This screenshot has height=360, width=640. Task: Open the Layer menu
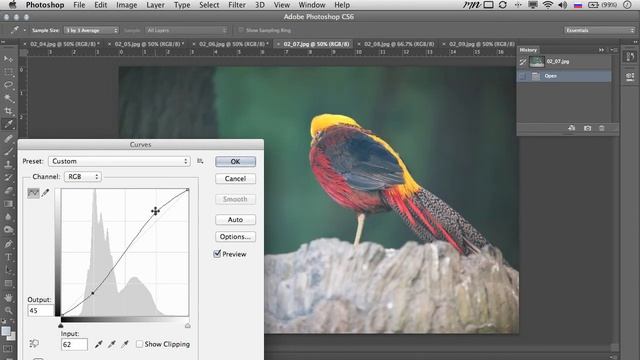click(x=155, y=5)
